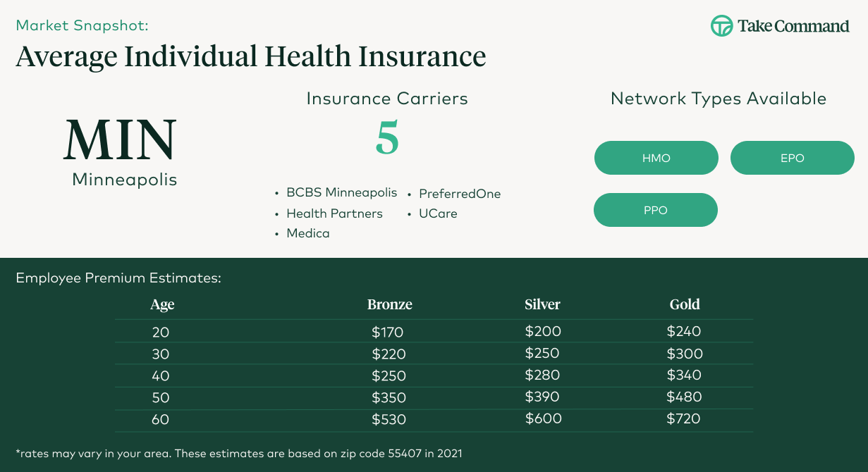Select the HMO network type button
The height and width of the screenshot is (472, 868).
coord(656,158)
